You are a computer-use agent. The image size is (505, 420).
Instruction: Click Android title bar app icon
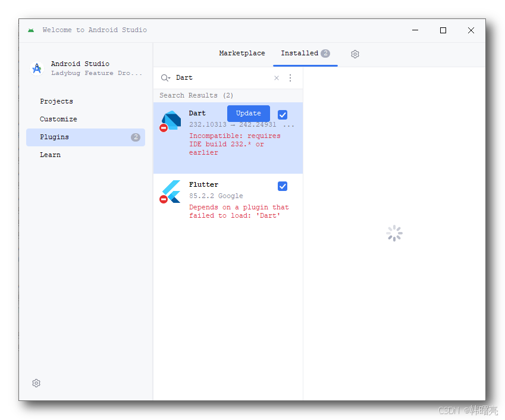[x=31, y=30]
